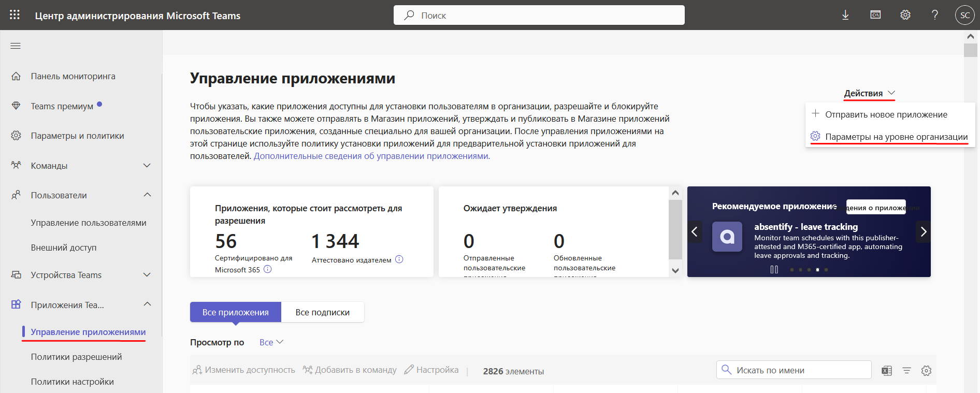Open the Просмотр по "Все" dropdown
980x393 pixels.
[271, 342]
